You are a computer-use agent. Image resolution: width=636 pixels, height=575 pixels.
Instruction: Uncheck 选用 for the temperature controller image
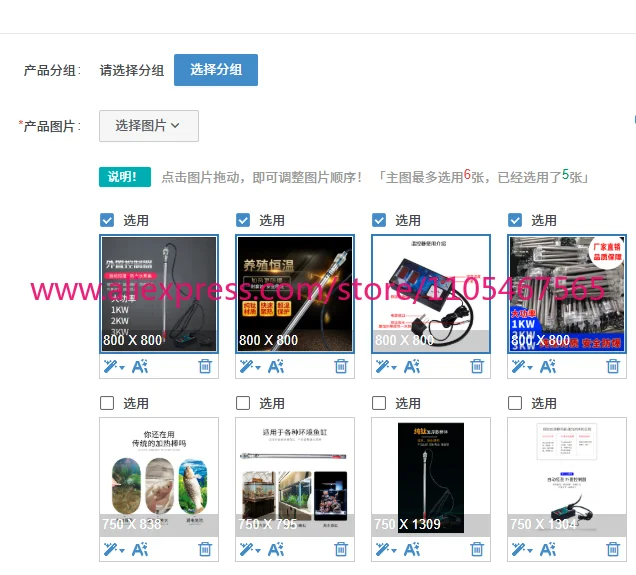click(x=379, y=220)
